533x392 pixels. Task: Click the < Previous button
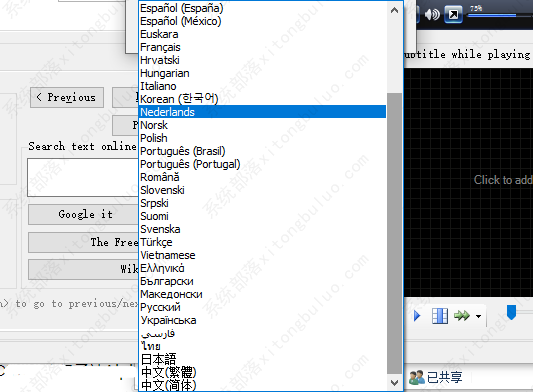[67, 98]
